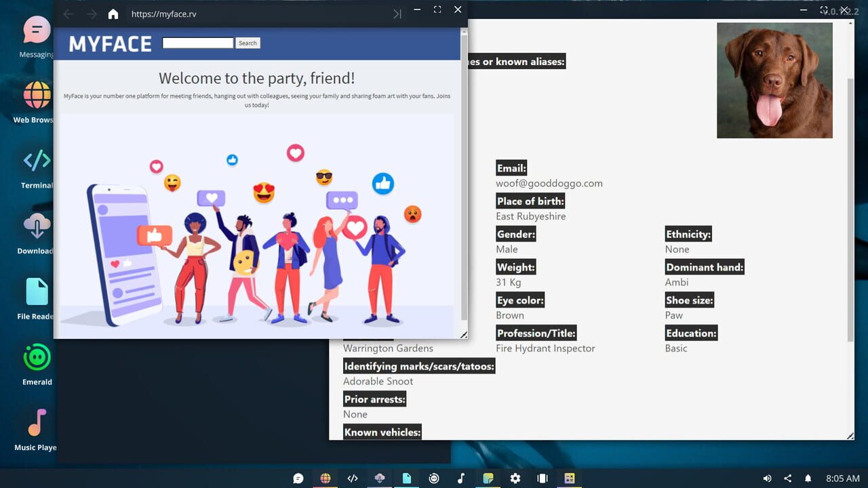Viewport: 868px width, 488px height.
Task: Click the woof@gooddoggo.com email address
Action: tap(549, 183)
